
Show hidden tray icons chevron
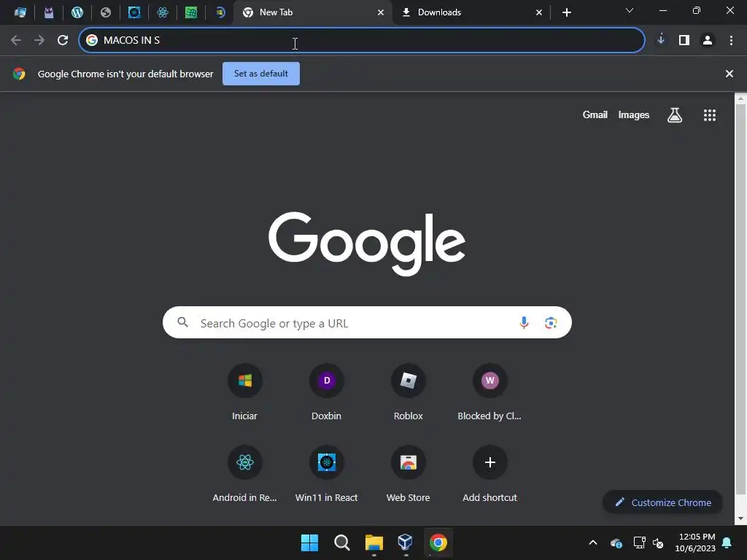[593, 542]
